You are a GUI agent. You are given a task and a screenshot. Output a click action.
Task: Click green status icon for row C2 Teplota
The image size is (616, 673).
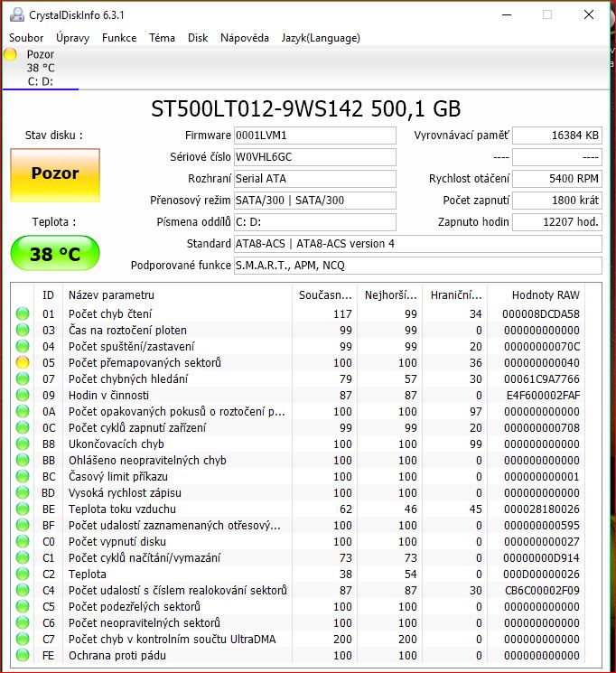coord(23,575)
